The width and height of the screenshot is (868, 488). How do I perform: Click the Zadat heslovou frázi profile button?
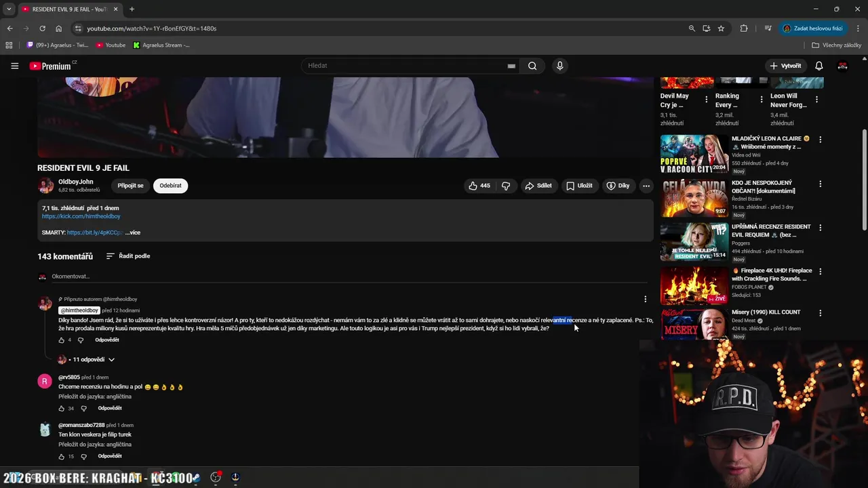813,28
